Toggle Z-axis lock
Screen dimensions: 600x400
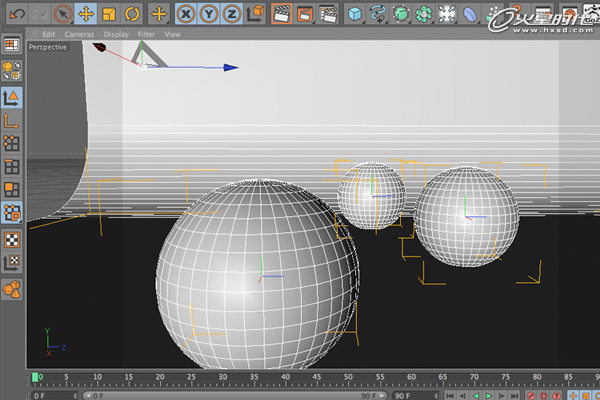(232, 14)
